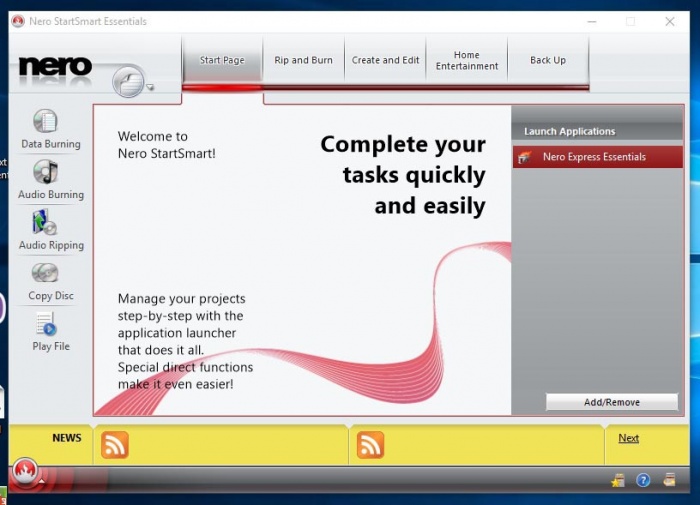
Task: Open the Back Up tab
Action: pyautogui.click(x=548, y=60)
